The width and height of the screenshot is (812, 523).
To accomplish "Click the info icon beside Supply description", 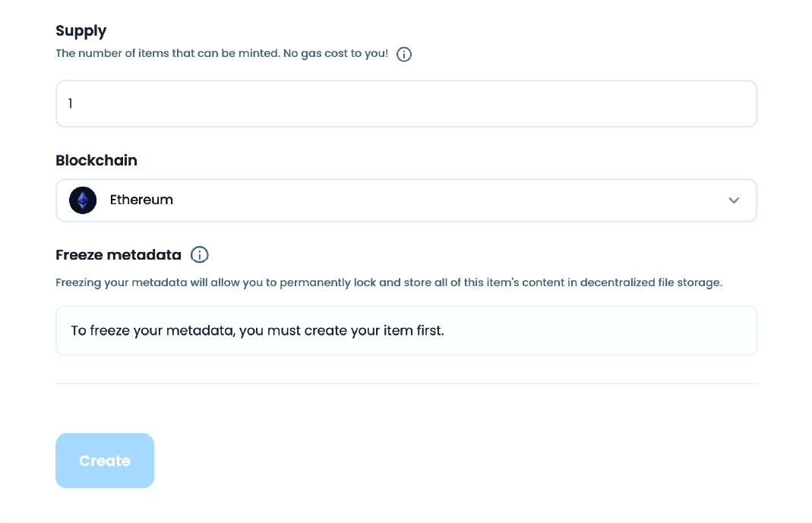I will click(x=404, y=55).
